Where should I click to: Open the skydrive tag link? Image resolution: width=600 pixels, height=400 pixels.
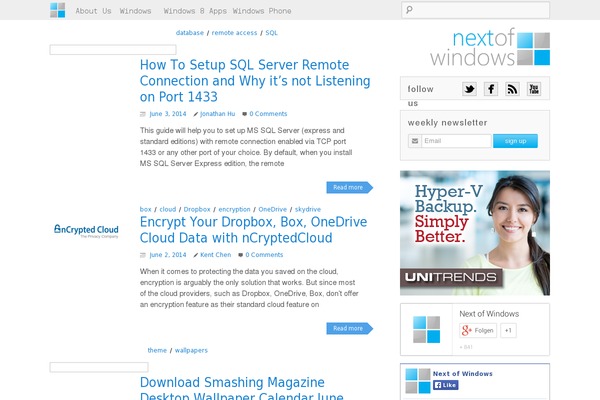(308, 209)
